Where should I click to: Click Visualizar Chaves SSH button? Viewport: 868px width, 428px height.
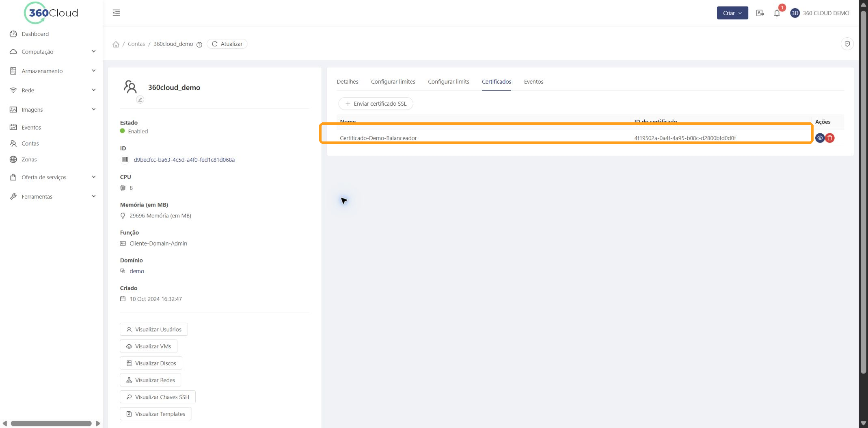pyautogui.click(x=158, y=397)
